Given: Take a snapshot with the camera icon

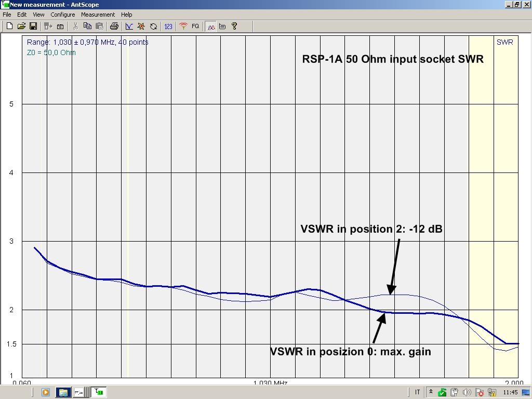Looking at the screenshot, I should point(60,26).
